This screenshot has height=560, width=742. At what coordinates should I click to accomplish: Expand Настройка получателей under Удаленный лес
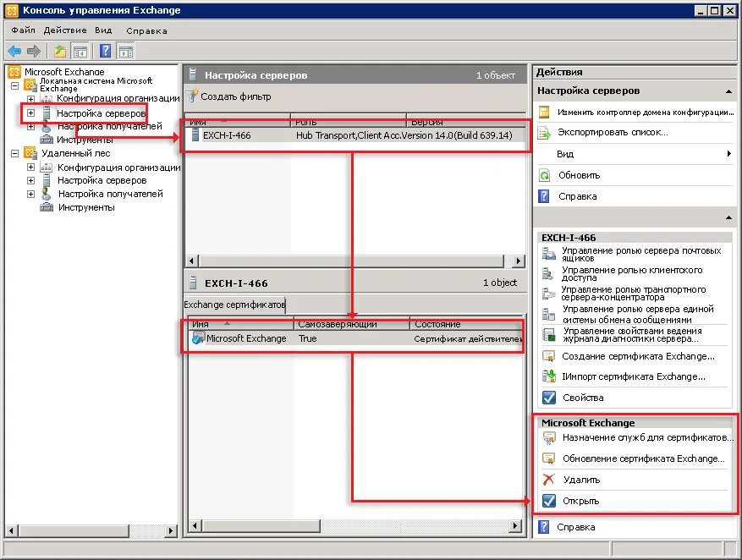[30, 194]
